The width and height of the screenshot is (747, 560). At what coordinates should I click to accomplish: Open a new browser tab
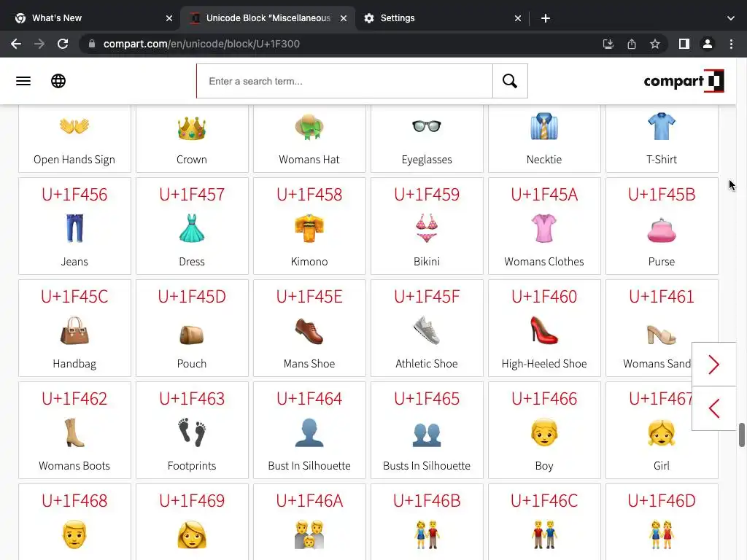point(546,18)
